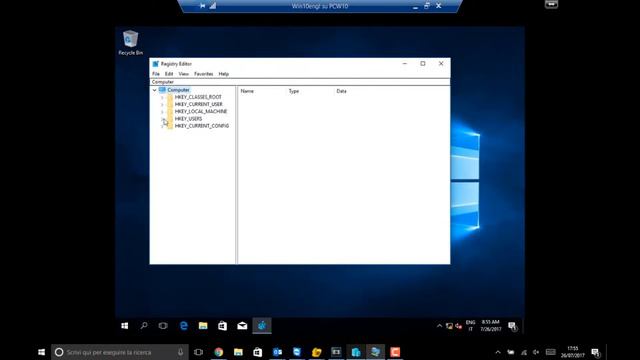Open the Recycle Bin desktop icon
This screenshot has width=640, height=360.
pyautogui.click(x=131, y=42)
